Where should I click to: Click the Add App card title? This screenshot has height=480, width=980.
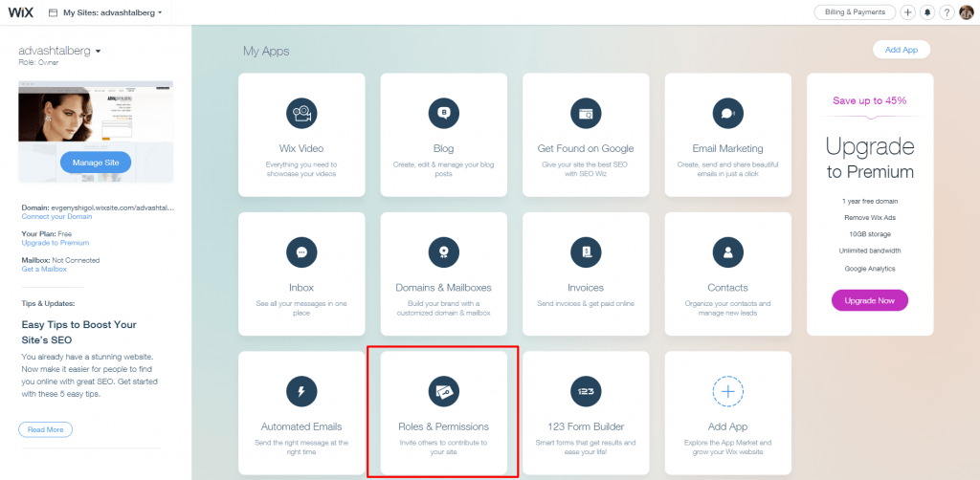pos(727,427)
